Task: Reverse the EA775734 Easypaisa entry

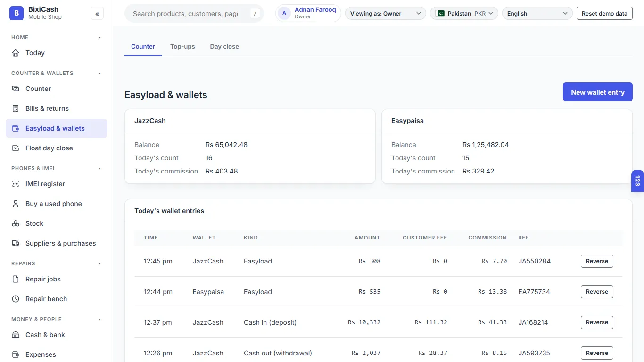Action: click(x=597, y=292)
